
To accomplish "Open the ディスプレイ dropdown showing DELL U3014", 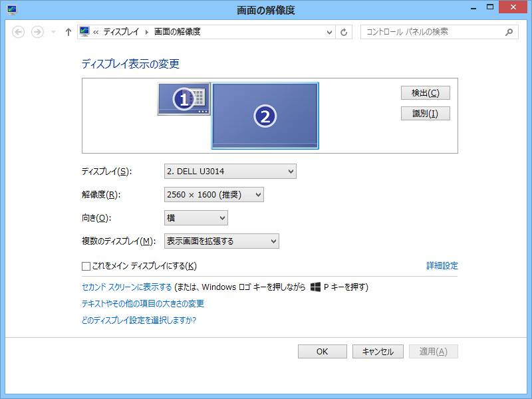I will [229, 172].
